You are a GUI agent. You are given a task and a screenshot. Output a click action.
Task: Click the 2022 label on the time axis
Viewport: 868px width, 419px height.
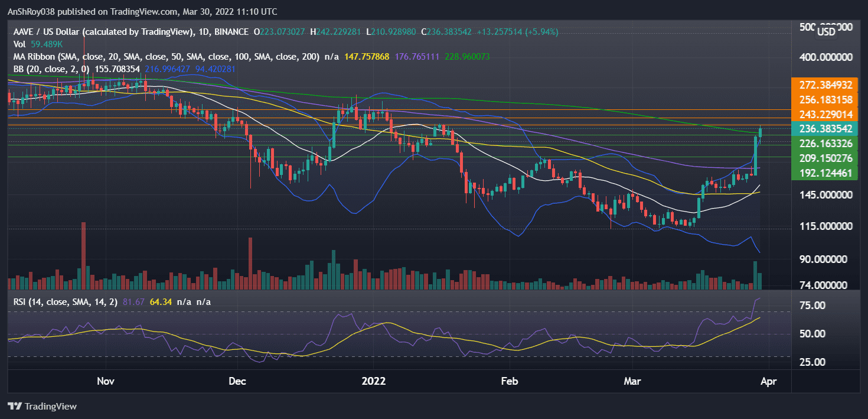[374, 381]
